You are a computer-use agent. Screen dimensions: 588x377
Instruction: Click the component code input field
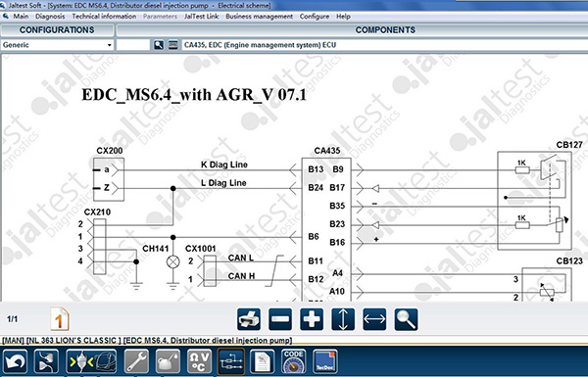[x=133, y=45]
